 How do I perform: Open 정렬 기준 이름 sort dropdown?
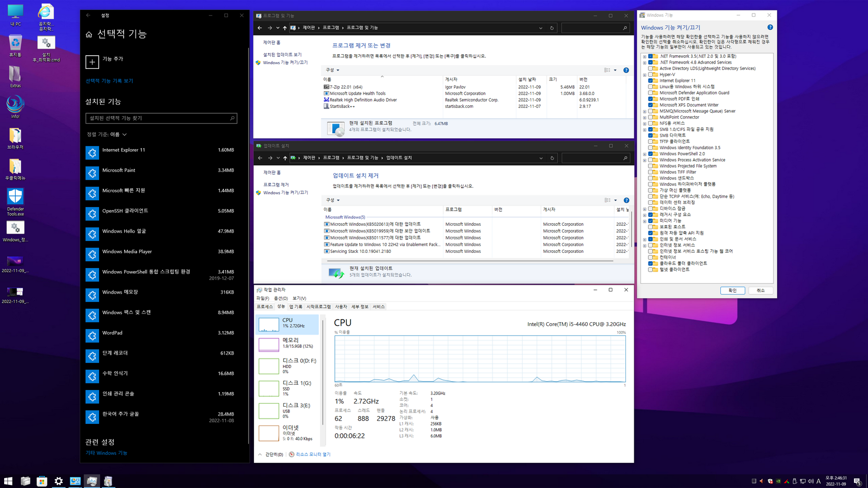(x=106, y=135)
